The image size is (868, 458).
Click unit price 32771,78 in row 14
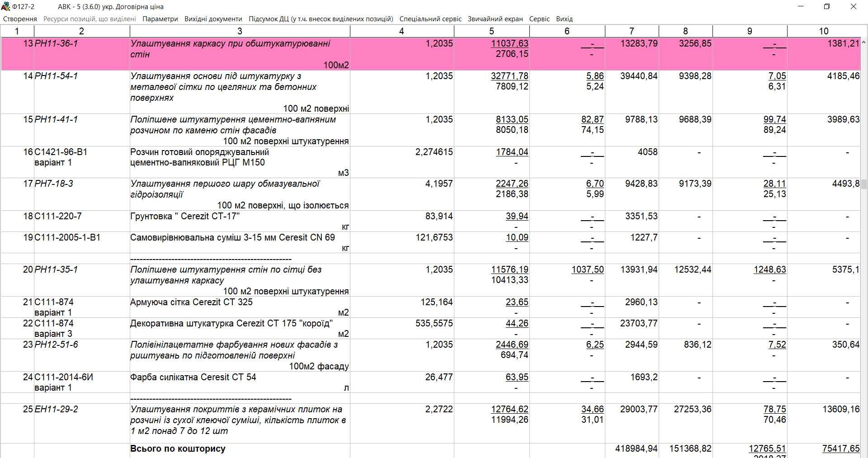click(509, 76)
